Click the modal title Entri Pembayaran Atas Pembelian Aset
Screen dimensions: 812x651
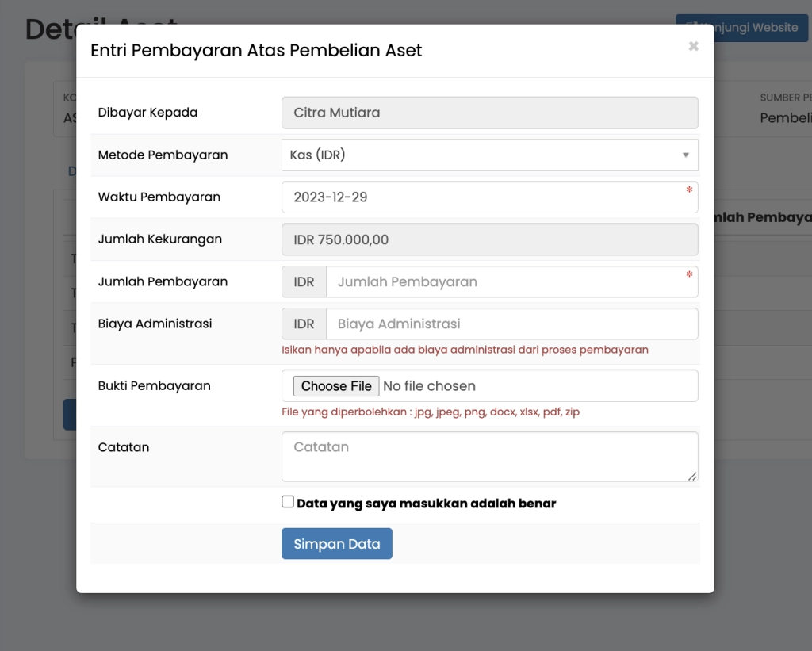click(x=256, y=51)
